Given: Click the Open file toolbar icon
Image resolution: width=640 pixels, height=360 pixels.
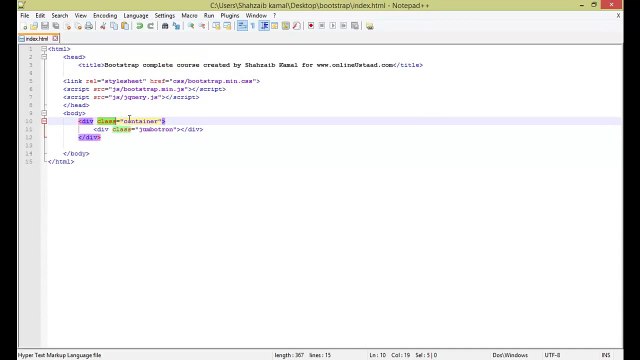Looking at the screenshot, I should pos(34,26).
